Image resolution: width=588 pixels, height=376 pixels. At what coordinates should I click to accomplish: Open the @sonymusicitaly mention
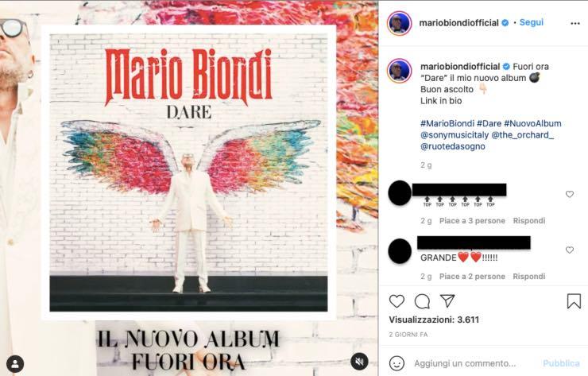455,135
